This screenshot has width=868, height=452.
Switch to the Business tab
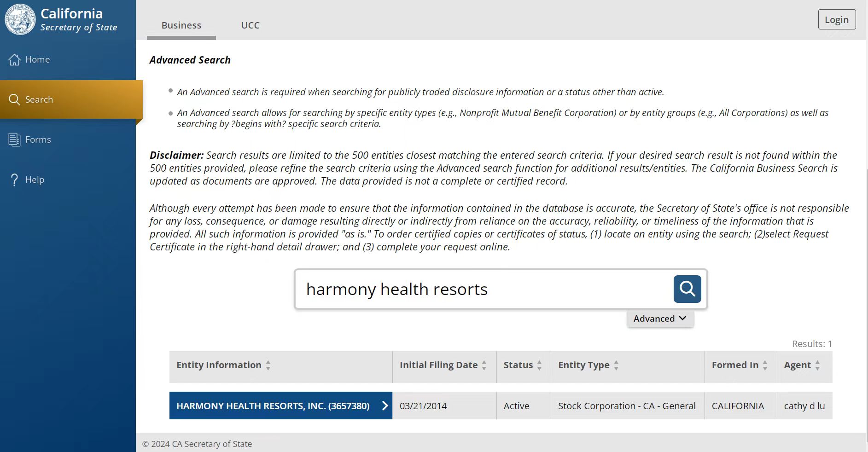181,25
